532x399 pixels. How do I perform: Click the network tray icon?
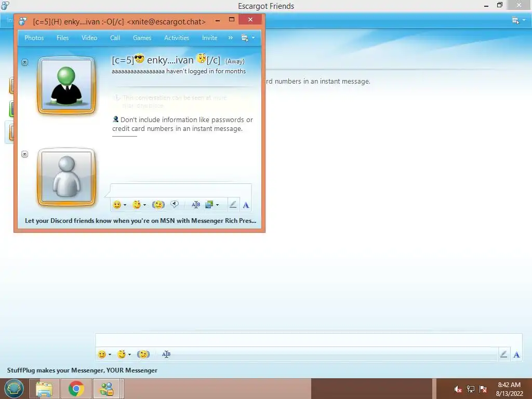[x=471, y=389]
